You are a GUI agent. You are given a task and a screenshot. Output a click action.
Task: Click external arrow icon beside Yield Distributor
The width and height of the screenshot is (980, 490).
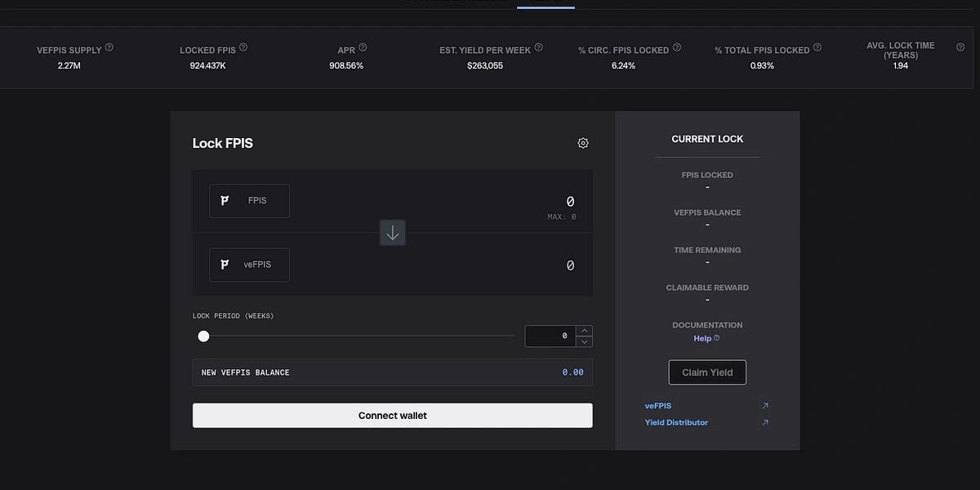[x=765, y=423]
